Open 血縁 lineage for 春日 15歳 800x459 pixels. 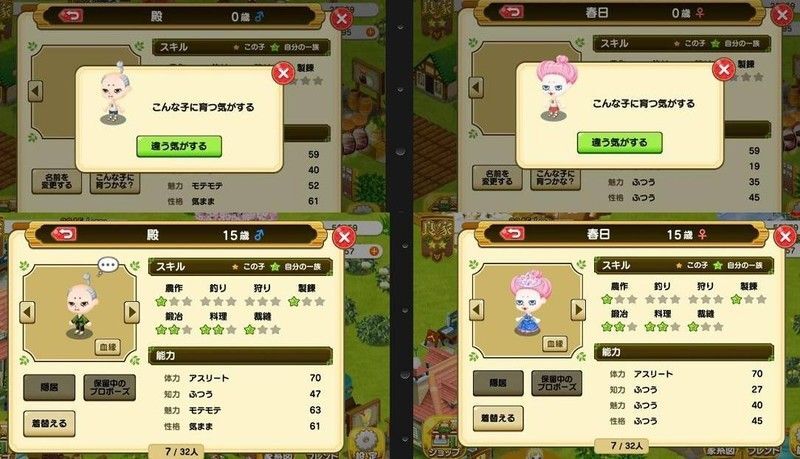point(555,344)
